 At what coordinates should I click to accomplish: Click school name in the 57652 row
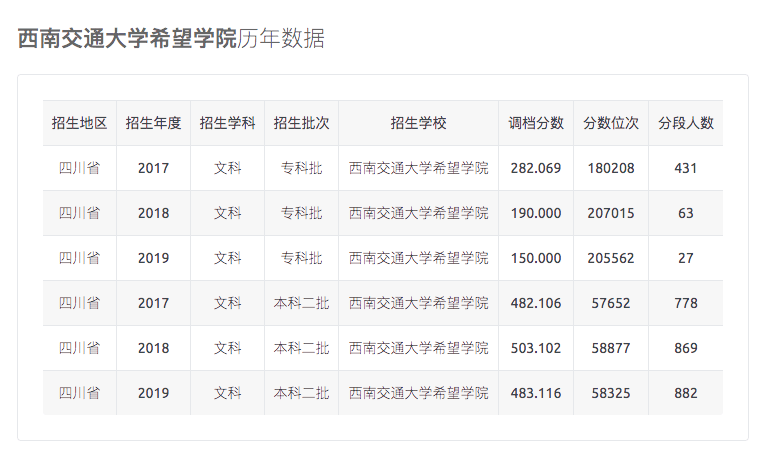pos(419,303)
